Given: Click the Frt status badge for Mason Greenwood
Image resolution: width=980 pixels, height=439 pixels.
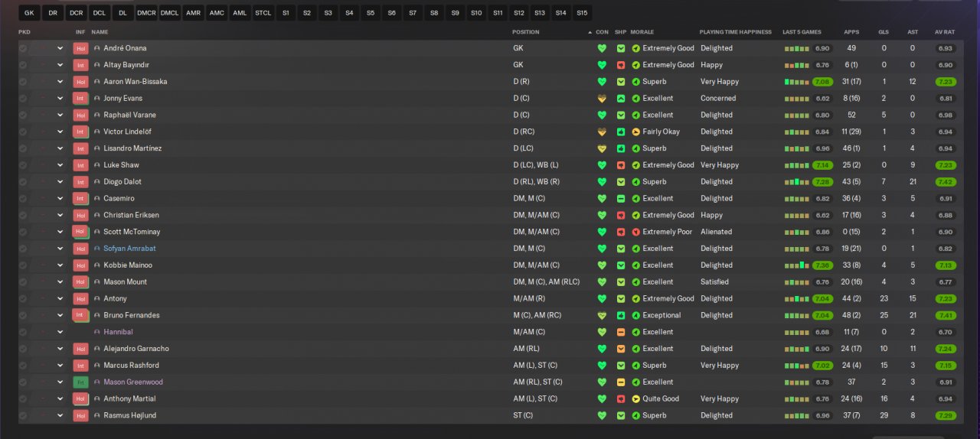Looking at the screenshot, I should point(80,382).
